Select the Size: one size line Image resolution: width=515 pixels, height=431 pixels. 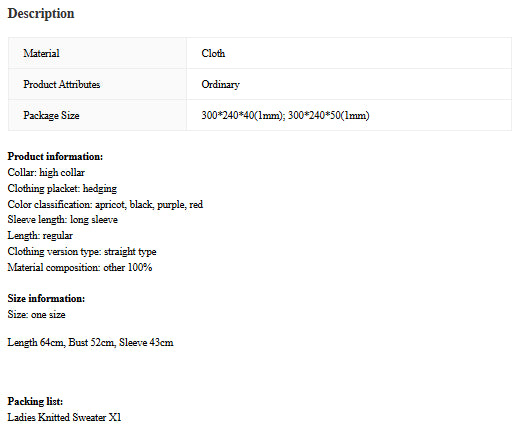click(x=36, y=314)
